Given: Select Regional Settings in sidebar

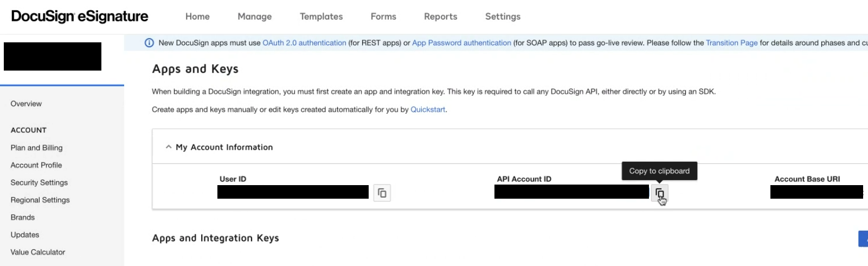Looking at the screenshot, I should [x=40, y=200].
